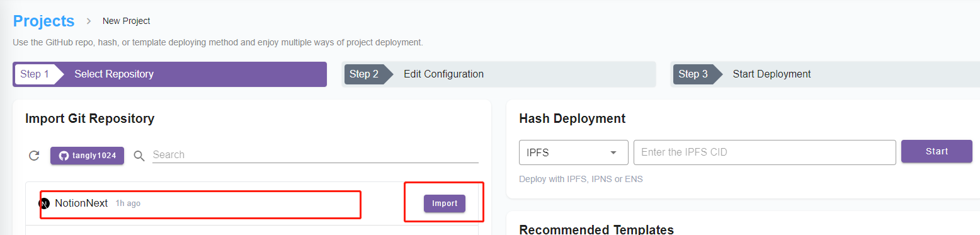Viewport: 980px width, 235px height.
Task: Click the NotionNext repository logo icon
Action: click(45, 203)
